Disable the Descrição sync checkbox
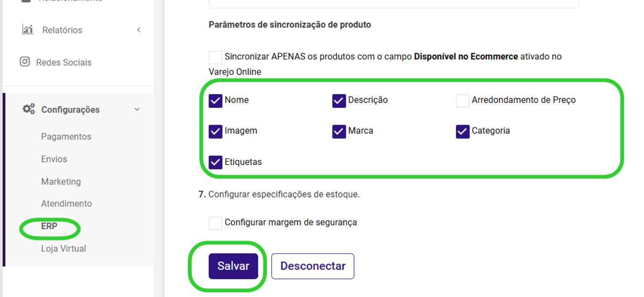This screenshot has width=644, height=297. point(339,101)
